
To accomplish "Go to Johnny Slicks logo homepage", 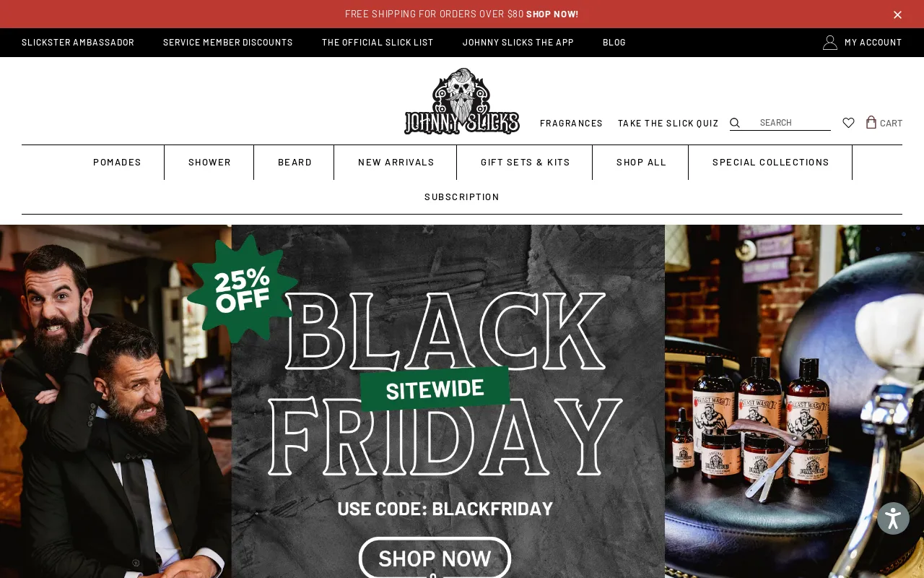I will point(462,101).
